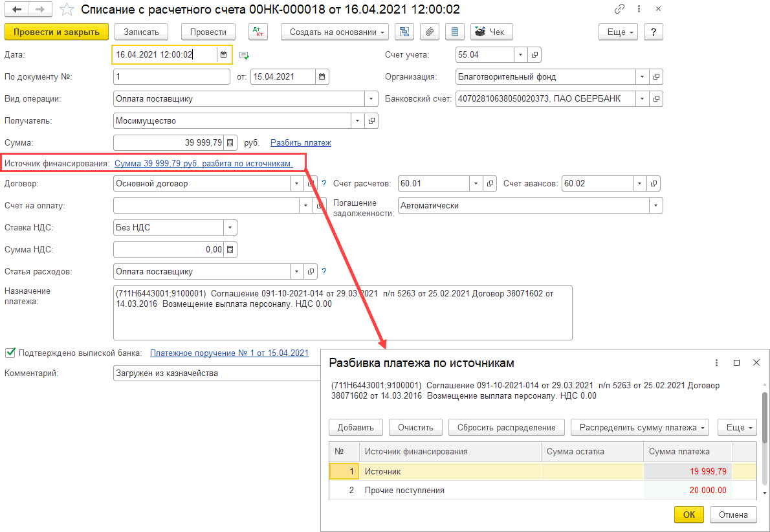Click the back navigation arrow
This screenshot has width=770, height=532.
[17, 10]
